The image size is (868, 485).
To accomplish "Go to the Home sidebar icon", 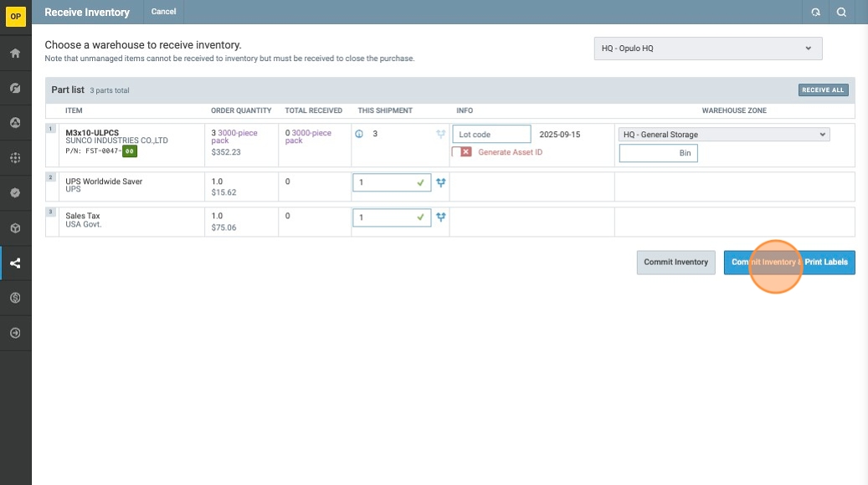I will (x=15, y=54).
